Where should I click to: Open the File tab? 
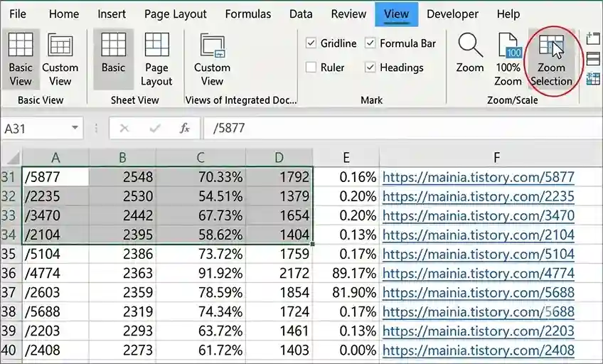[x=18, y=14]
